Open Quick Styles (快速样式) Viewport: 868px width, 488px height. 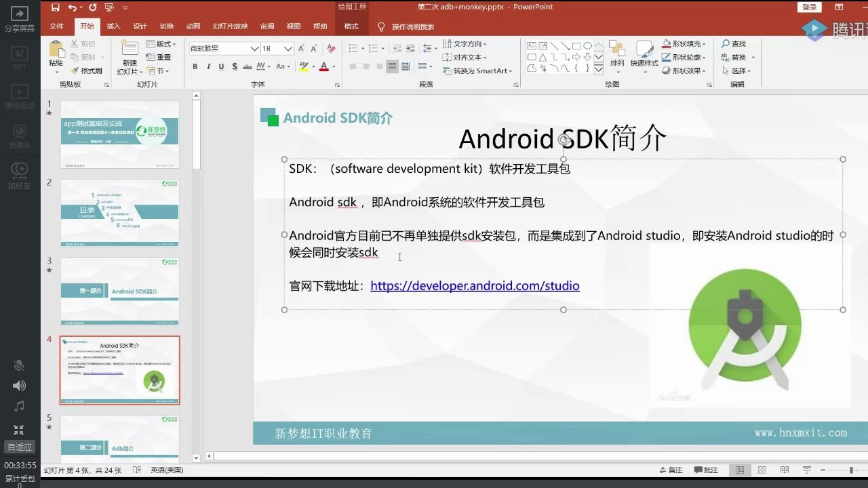click(644, 54)
